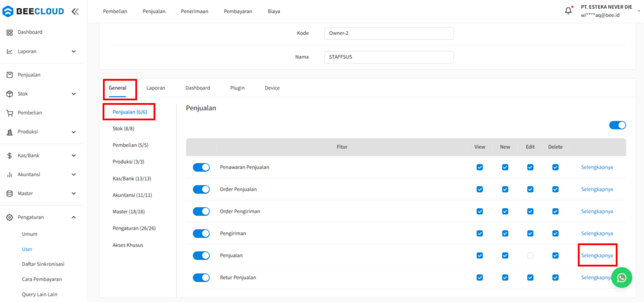Click the Penjualan bag icon in sidebar
644x302 pixels.
click(9, 75)
